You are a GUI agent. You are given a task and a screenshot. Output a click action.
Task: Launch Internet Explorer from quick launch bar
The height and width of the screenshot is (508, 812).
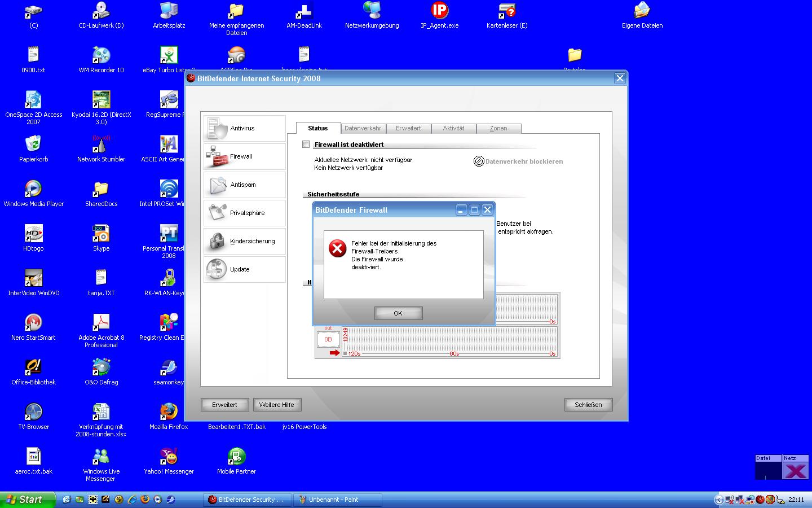(132, 500)
